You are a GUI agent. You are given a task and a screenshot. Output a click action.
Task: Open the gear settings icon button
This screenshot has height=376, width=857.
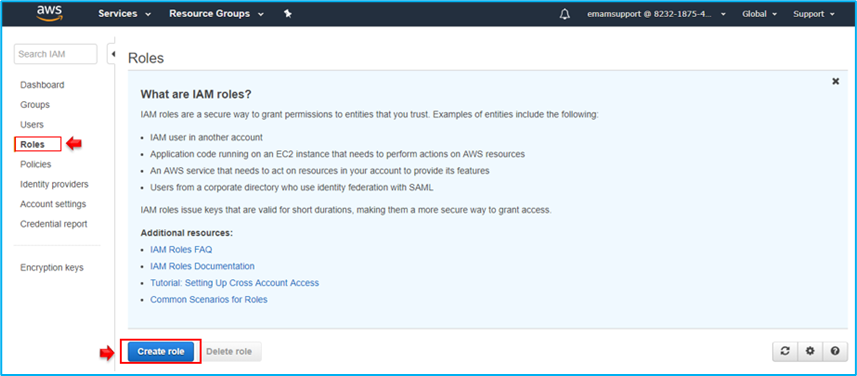(810, 351)
